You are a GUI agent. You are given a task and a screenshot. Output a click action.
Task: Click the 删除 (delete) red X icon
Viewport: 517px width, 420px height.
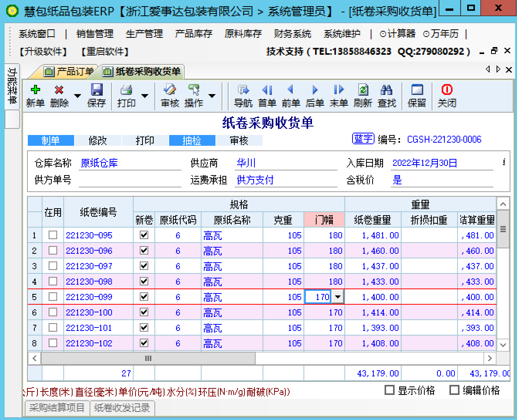point(59,90)
